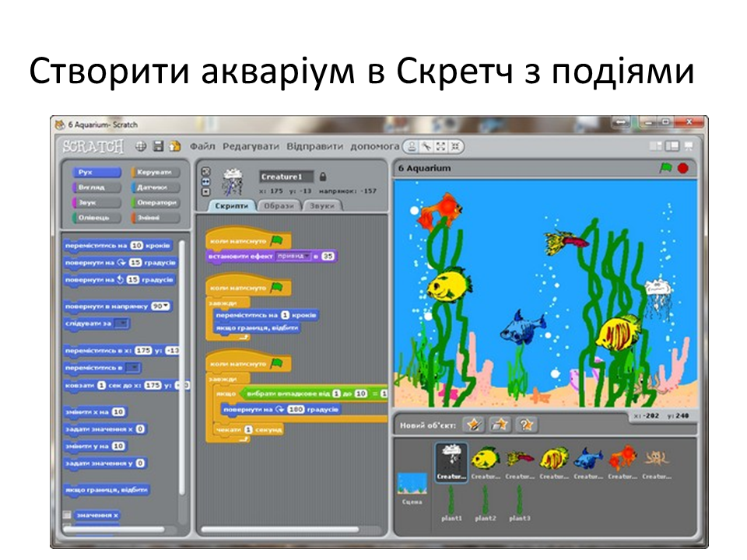This screenshot has width=747, height=560.
Task: Select the plant3 sprite
Action: 520,503
